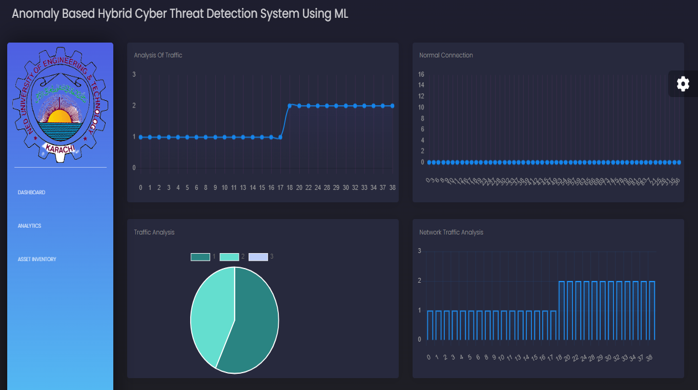Open the settings gear icon
This screenshot has height=390, width=700.
(x=683, y=84)
